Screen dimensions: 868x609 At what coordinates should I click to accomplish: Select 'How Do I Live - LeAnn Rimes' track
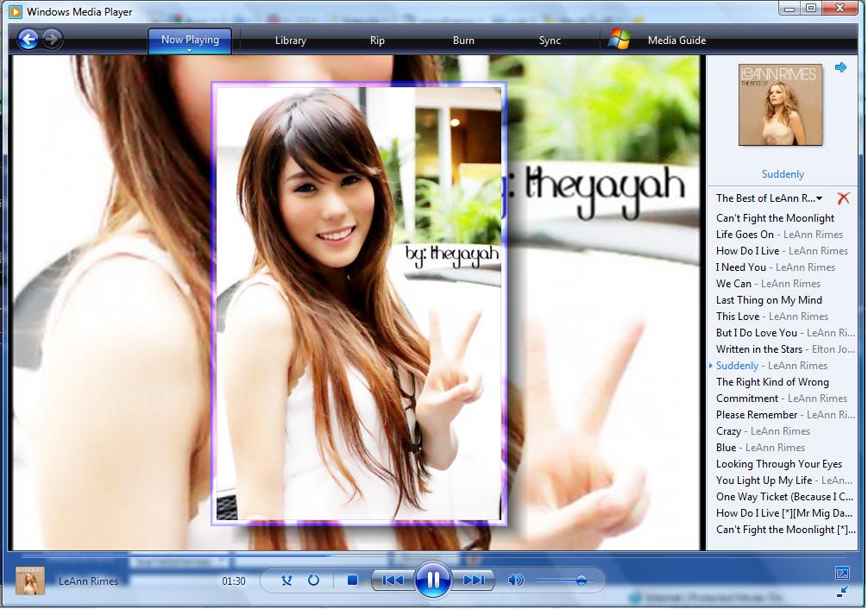click(x=783, y=251)
